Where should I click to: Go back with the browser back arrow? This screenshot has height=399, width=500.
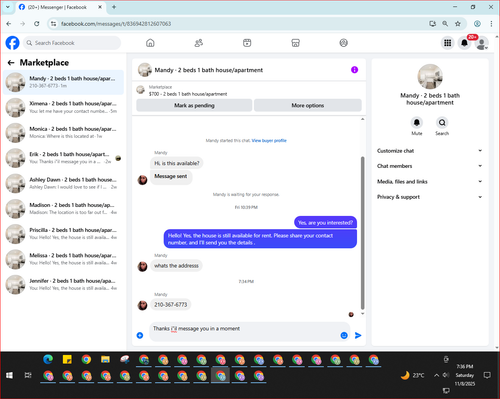(x=9, y=24)
